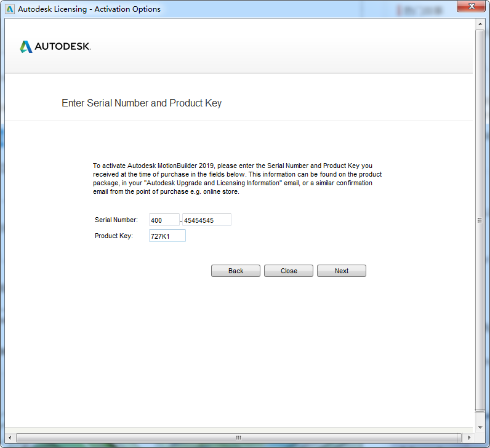Click the serial number prefix field containing 400
This screenshot has width=490, height=448.
pos(164,220)
